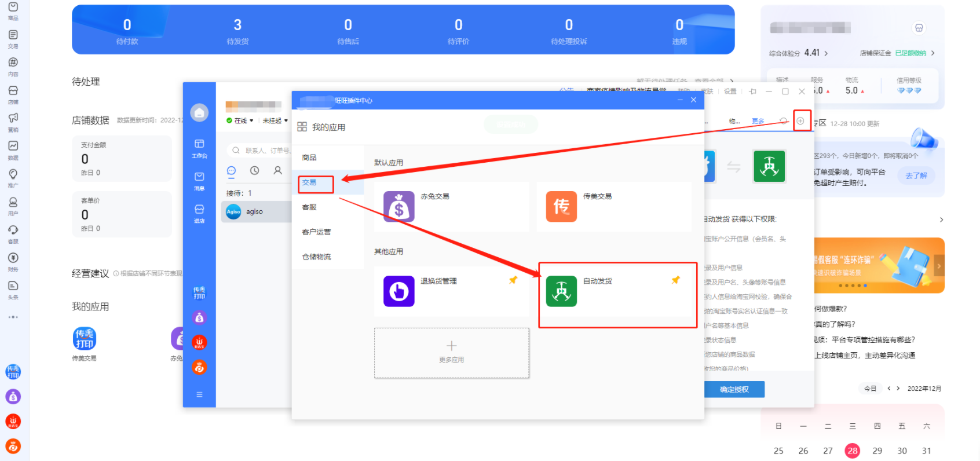This screenshot has height=461, width=980.
Task: Open 消息 envelope icon in blue sidebar
Action: coord(199,180)
